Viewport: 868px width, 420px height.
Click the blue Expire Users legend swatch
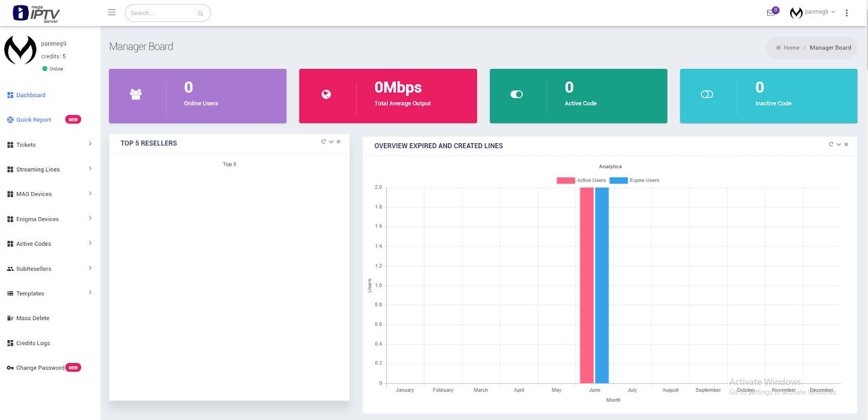pyautogui.click(x=618, y=180)
